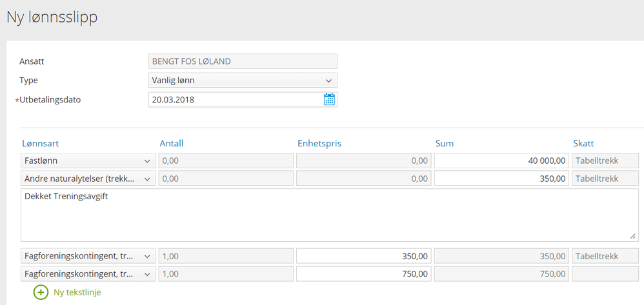Viewport: 644px width, 305px height.
Task: Click the green plus icon for new text line
Action: pos(41,292)
